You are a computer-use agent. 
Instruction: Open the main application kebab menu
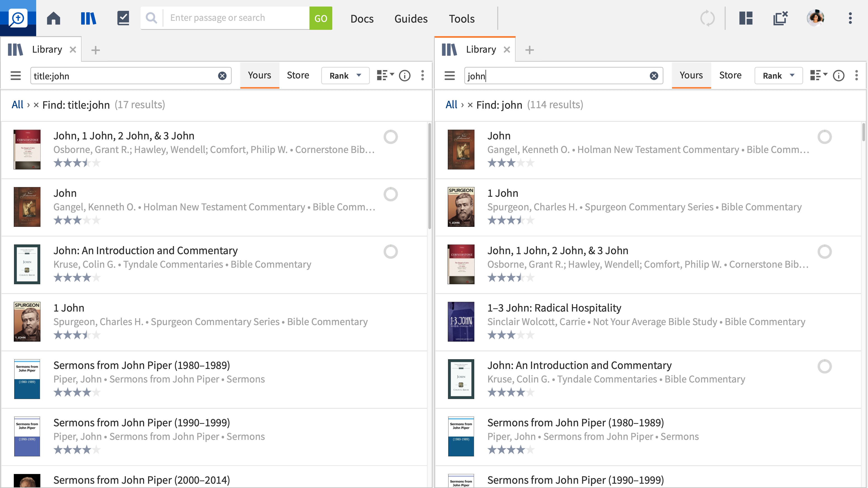(x=850, y=18)
